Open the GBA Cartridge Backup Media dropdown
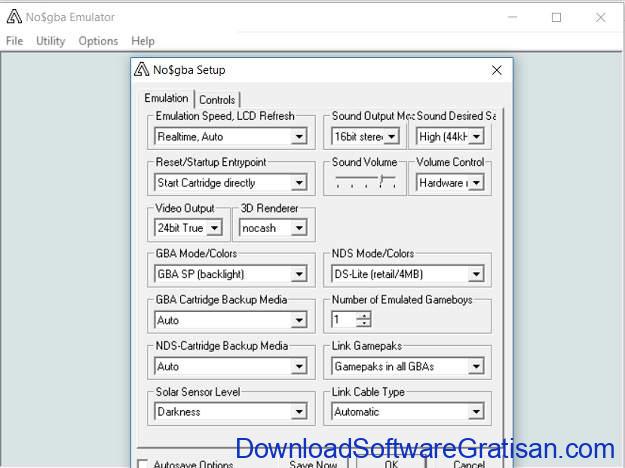The image size is (625, 468). coord(299,320)
